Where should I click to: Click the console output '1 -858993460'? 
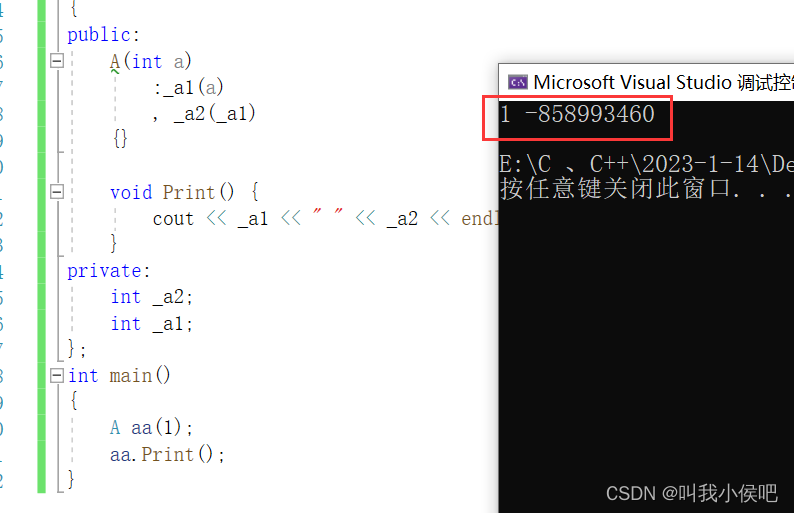tap(577, 114)
